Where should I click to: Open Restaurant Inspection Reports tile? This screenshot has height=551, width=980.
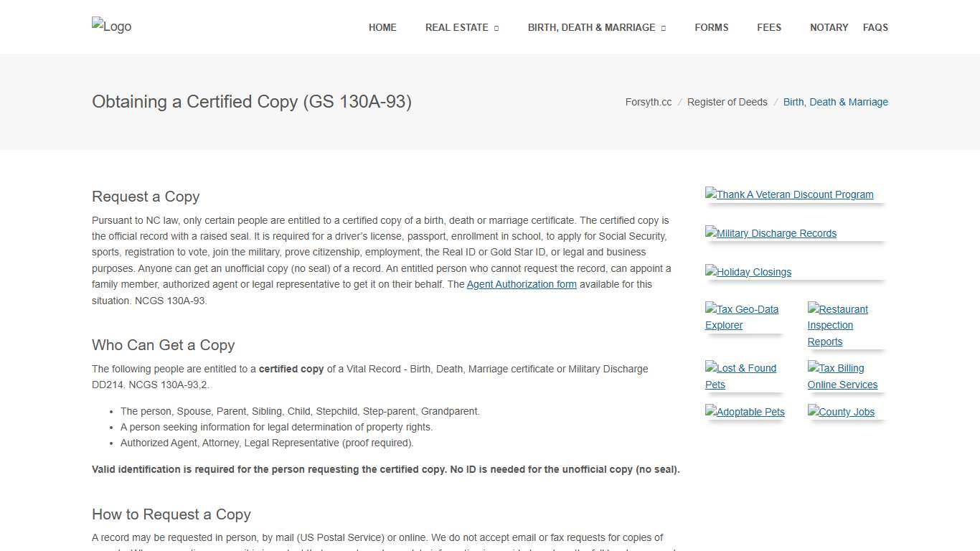pyautogui.click(x=837, y=325)
